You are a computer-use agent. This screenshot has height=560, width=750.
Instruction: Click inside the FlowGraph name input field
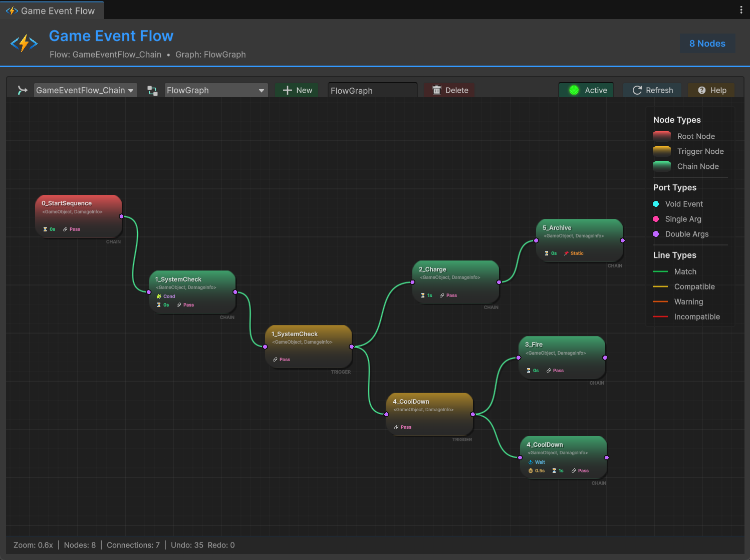[372, 91]
